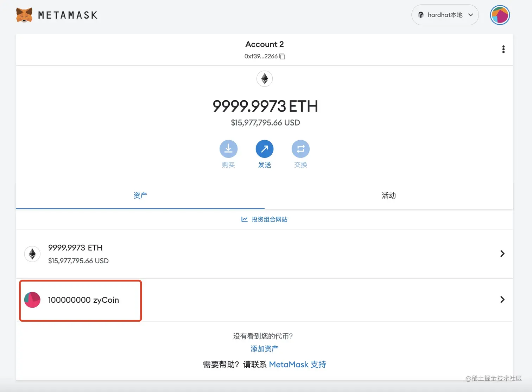Open the 投资组合网站 link
The image size is (532, 392).
tap(270, 219)
